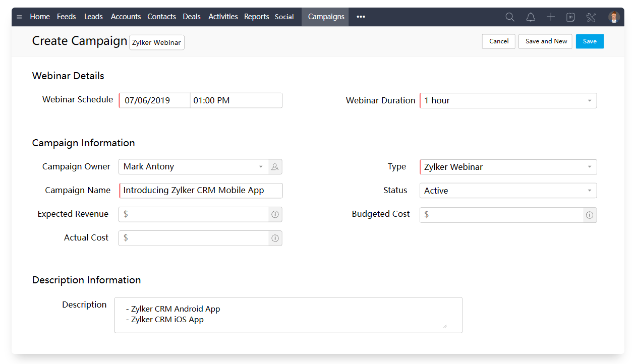Click the plus quick-create icon

coord(551,17)
